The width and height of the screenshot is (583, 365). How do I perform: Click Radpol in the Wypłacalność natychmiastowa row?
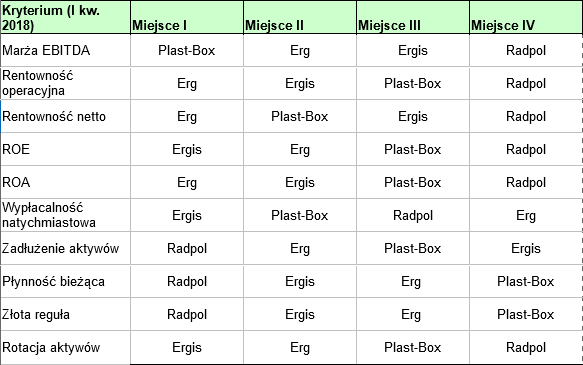[413, 215]
